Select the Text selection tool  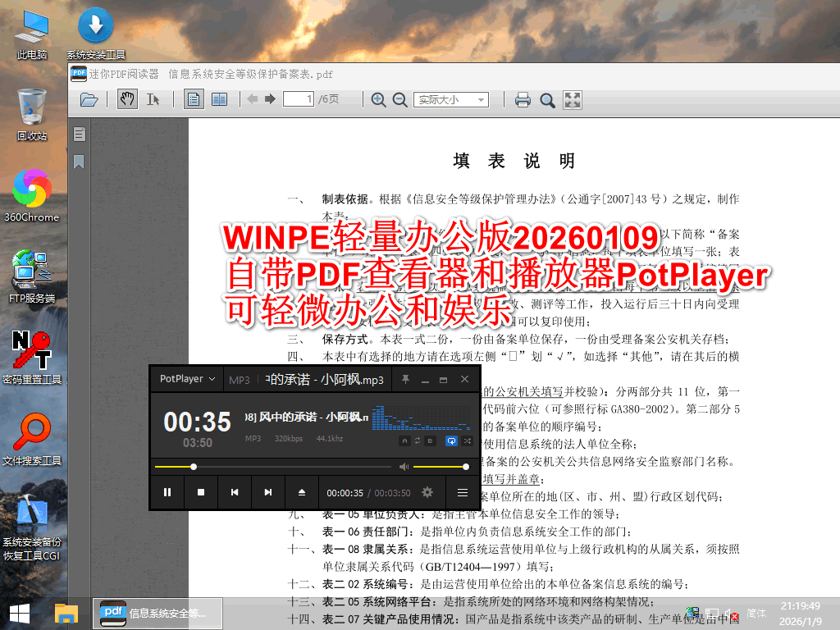point(151,98)
